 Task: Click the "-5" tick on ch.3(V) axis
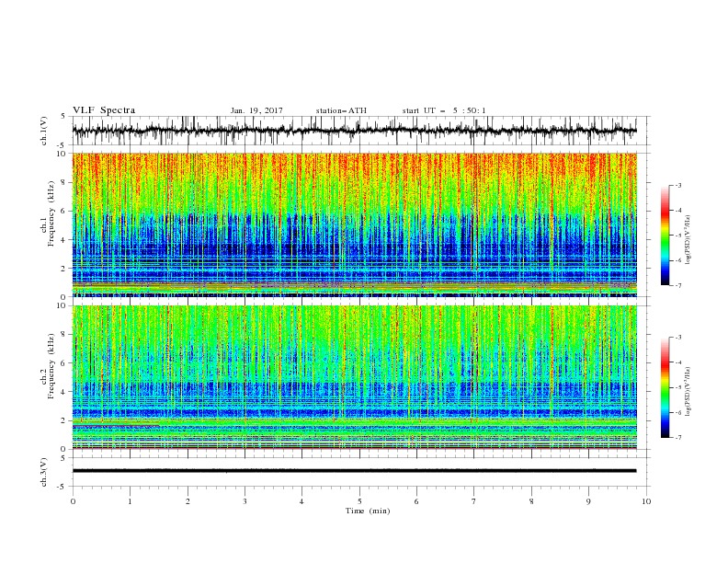63,487
